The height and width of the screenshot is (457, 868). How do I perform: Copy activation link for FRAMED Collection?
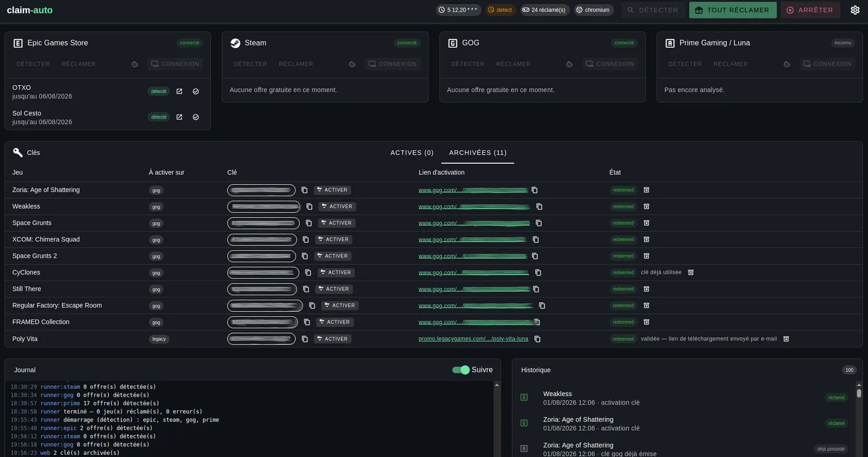tap(537, 322)
